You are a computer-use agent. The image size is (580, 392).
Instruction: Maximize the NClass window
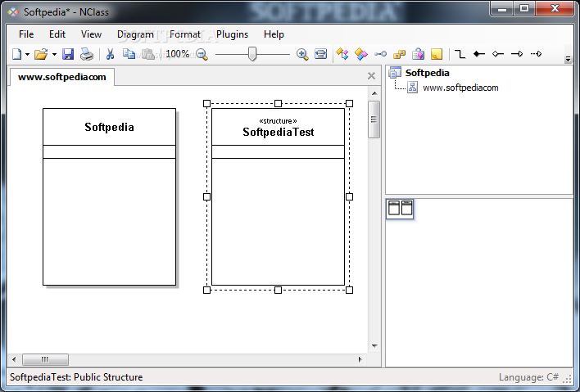(x=524, y=9)
